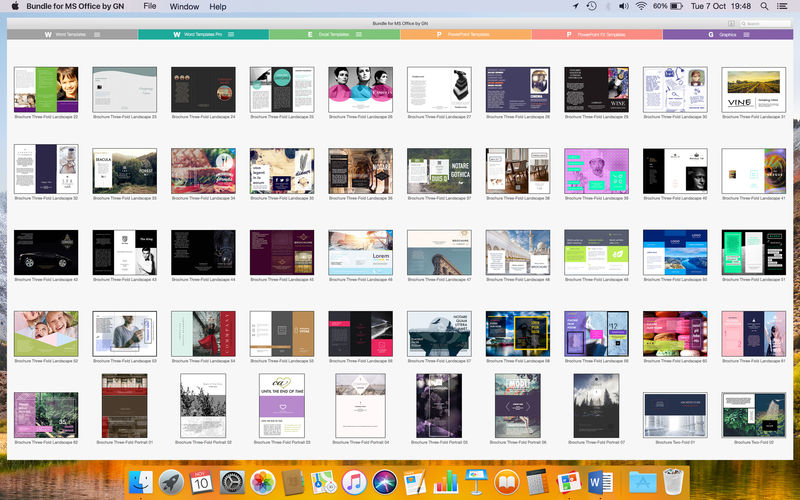Open Calculator from the Dock
The image size is (800, 500).
[537, 482]
